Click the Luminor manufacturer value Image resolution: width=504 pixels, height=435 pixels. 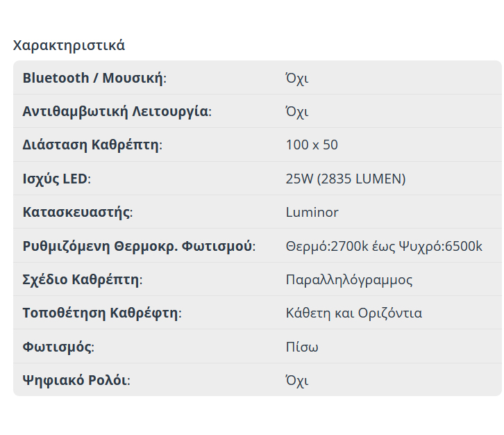tap(312, 212)
